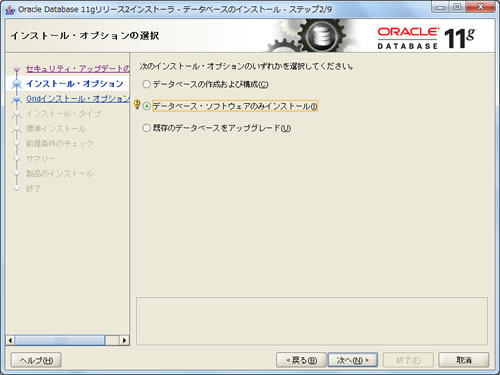
Task: Click the 戻る(B) back button
Action: click(x=301, y=360)
